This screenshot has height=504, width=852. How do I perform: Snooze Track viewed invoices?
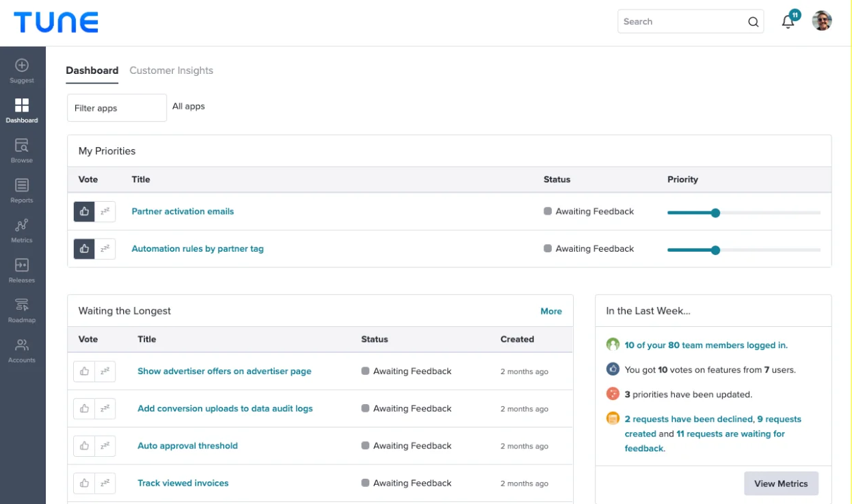coord(105,483)
